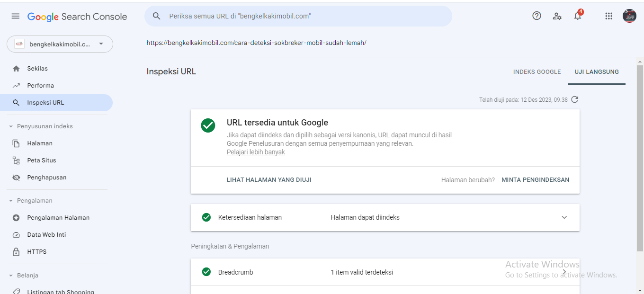Screen dimensions: 644x294
Task: Open the account profile avatar
Action: coord(629,16)
